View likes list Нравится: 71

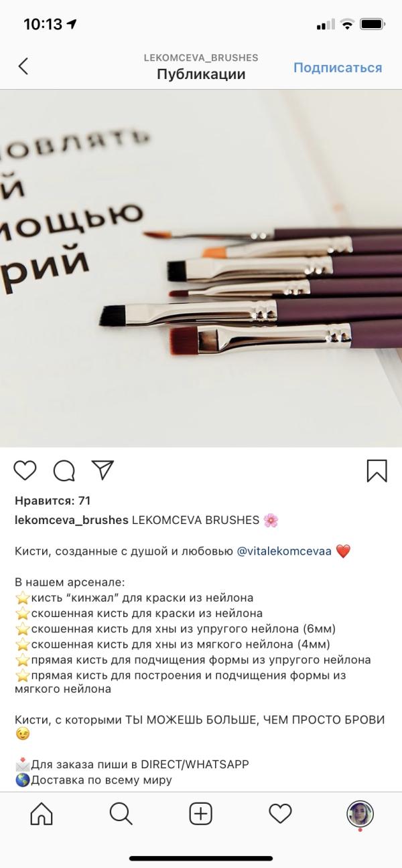(52, 501)
